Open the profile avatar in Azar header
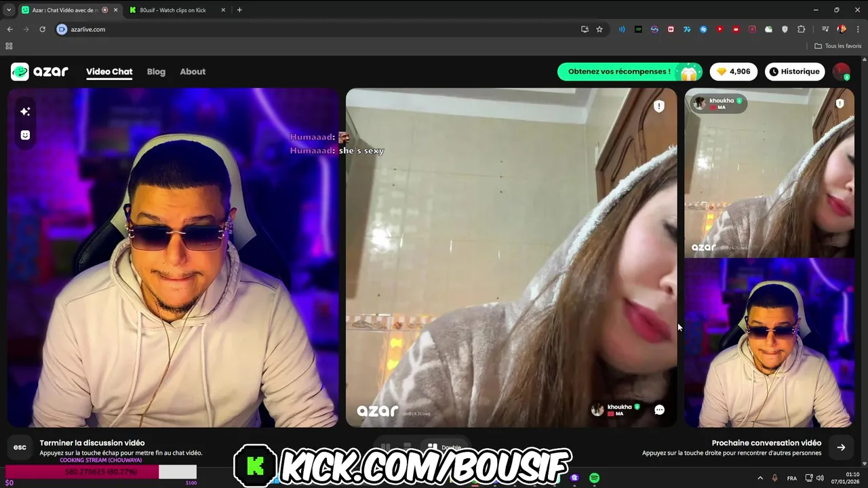 coord(841,71)
